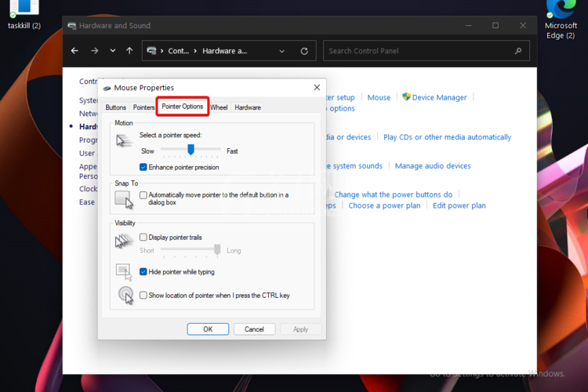Screen dimensions: 588x392
Task: Click the Device Manager shield icon
Action: [x=406, y=96]
